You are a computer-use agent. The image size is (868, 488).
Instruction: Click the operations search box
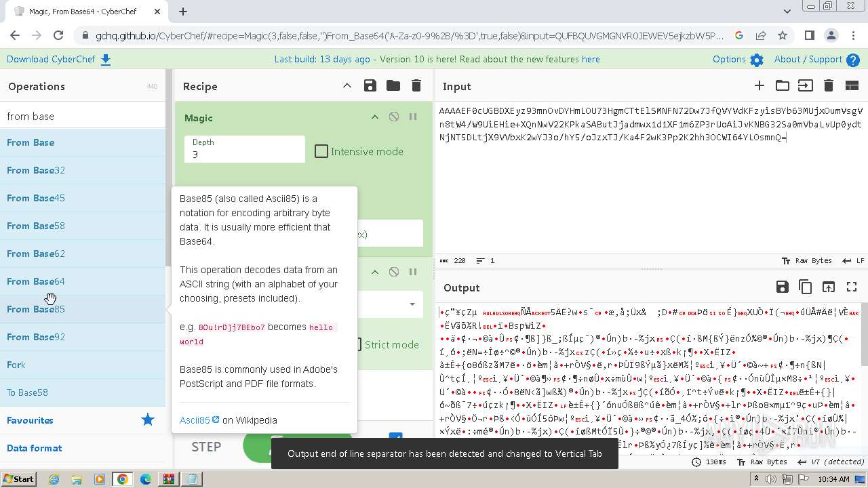[x=83, y=116]
